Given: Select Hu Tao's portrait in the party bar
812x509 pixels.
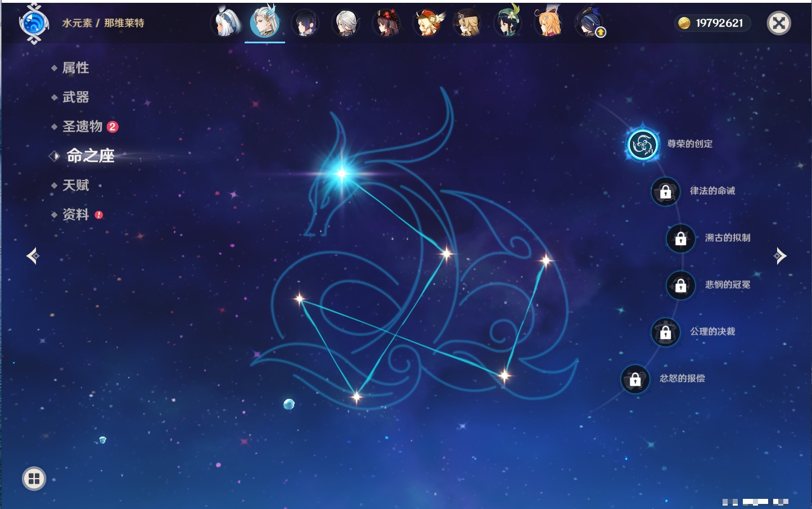Looking at the screenshot, I should 386,24.
